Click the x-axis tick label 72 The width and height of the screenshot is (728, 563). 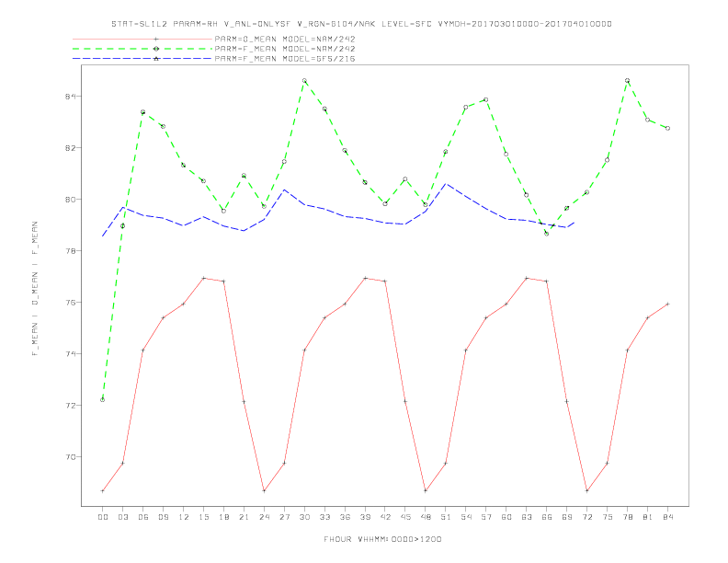pos(586,517)
